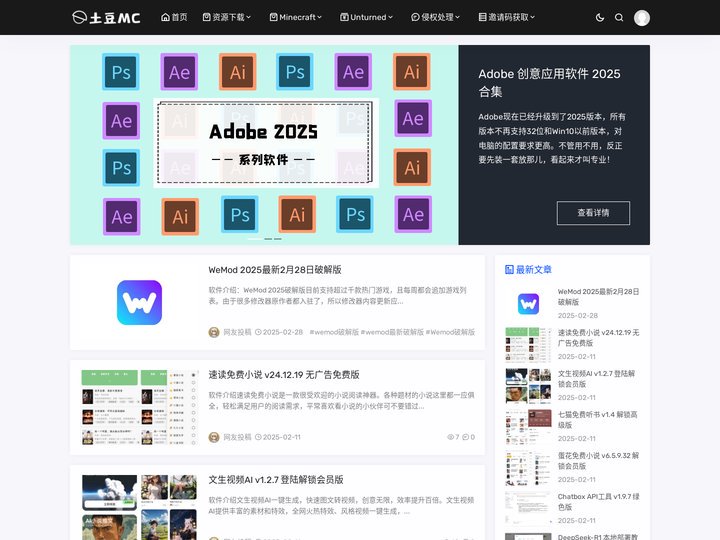Click the 速读免费小说 main post thumbnail

point(140,407)
